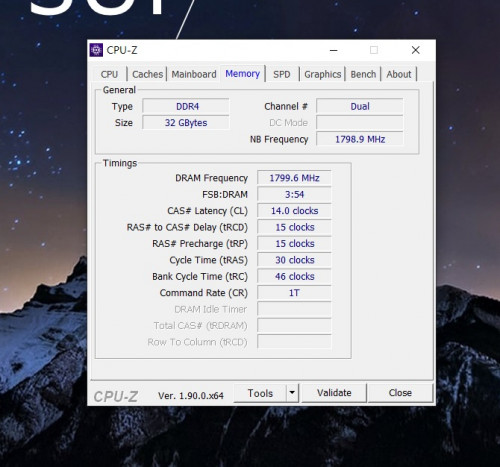Click the CPU-Z app icon in title bar
Image resolution: width=500 pixels, height=467 pixels.
pos(96,50)
